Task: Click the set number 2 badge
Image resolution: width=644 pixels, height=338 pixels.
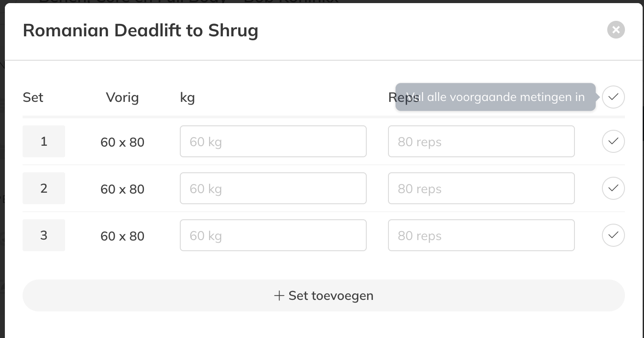Action: (x=44, y=188)
